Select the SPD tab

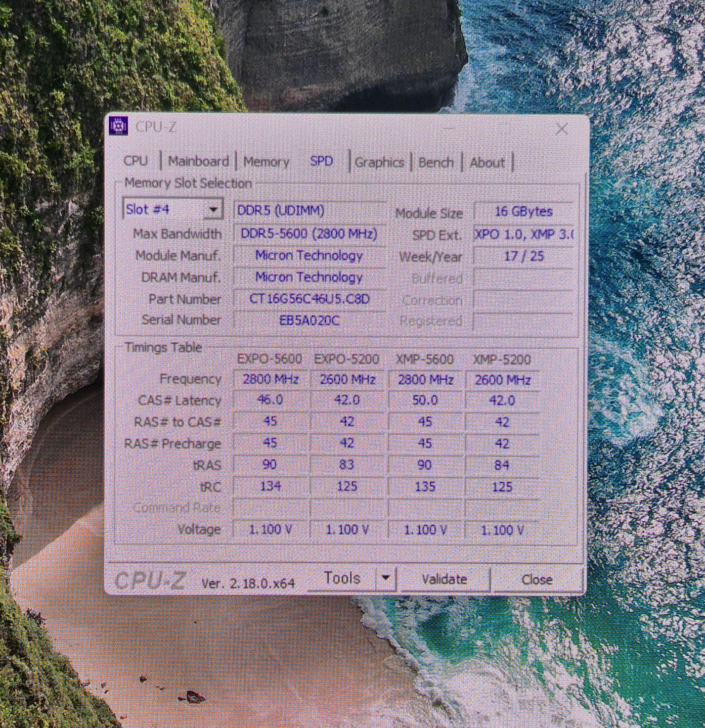point(322,161)
